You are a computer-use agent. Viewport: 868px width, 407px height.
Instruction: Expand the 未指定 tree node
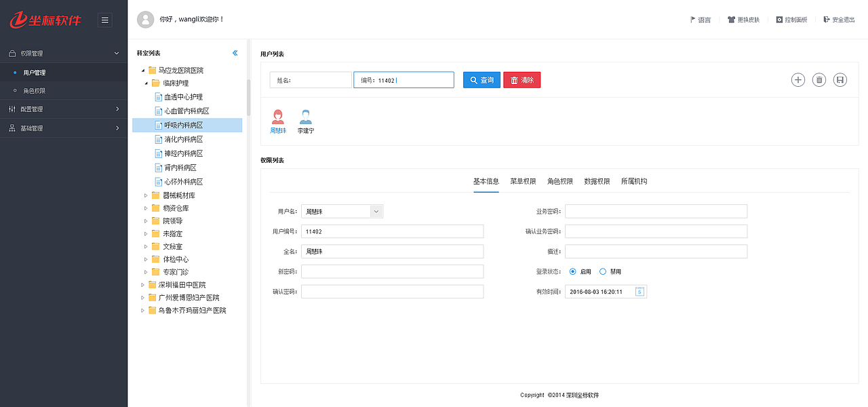[x=146, y=233]
